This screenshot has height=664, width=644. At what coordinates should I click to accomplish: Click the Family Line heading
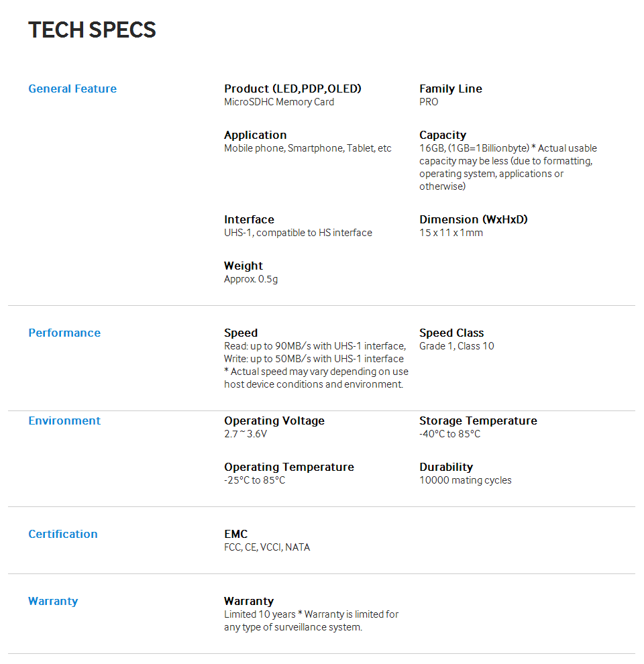coord(450,89)
